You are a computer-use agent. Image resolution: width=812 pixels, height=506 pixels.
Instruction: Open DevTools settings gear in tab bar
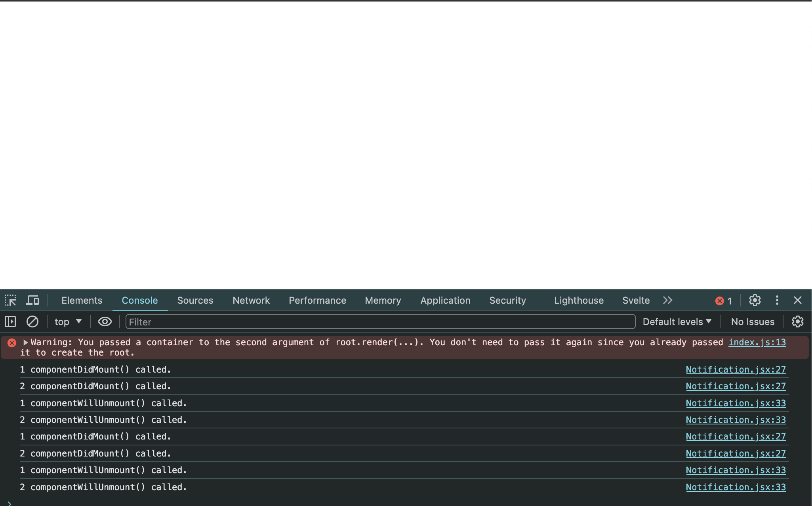point(755,300)
